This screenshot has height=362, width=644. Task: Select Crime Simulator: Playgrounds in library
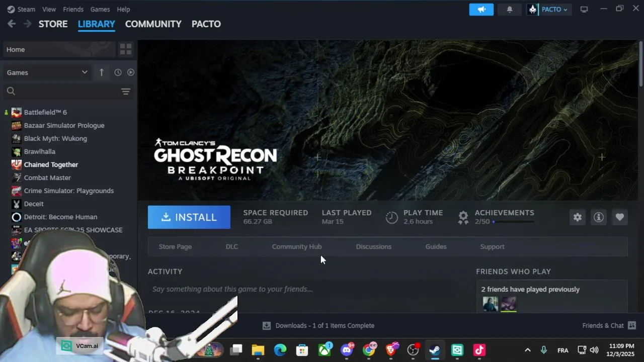pyautogui.click(x=69, y=191)
